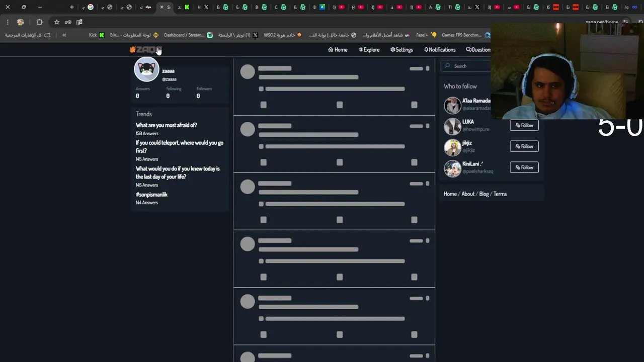Follow the user jikjiz
644x362 pixels.
(x=524, y=146)
